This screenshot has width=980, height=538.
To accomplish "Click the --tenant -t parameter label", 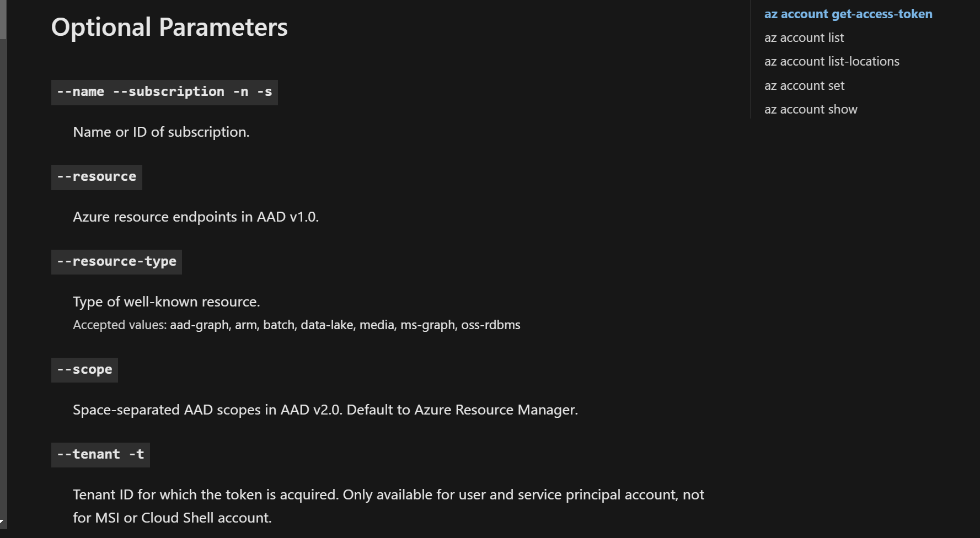I will tap(100, 455).
